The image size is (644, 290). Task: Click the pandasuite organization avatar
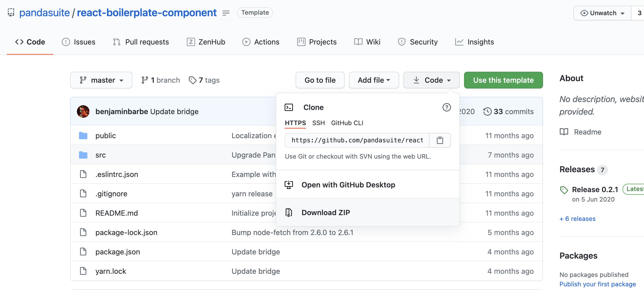11,13
